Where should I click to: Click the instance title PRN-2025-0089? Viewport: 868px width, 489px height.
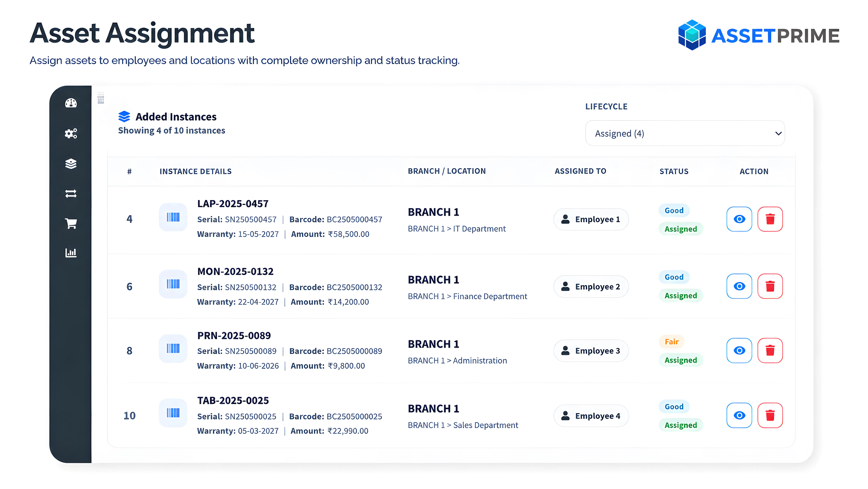coord(234,336)
